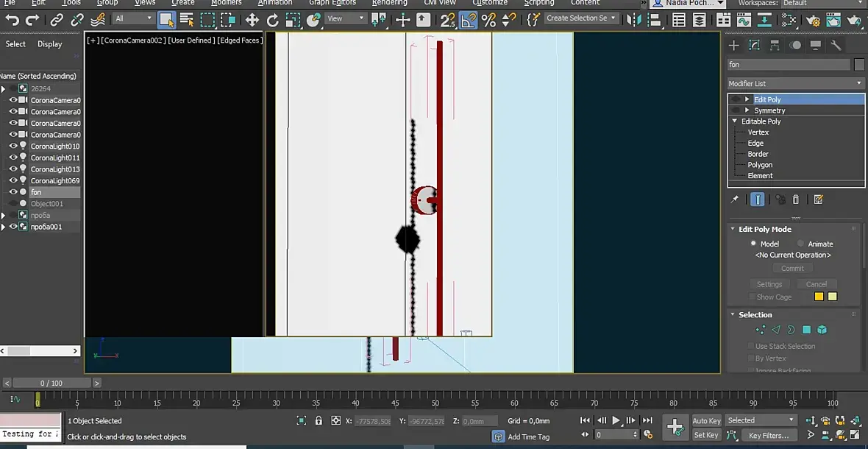Click the Undo arrow icon
The width and height of the screenshot is (868, 449).
[13, 21]
